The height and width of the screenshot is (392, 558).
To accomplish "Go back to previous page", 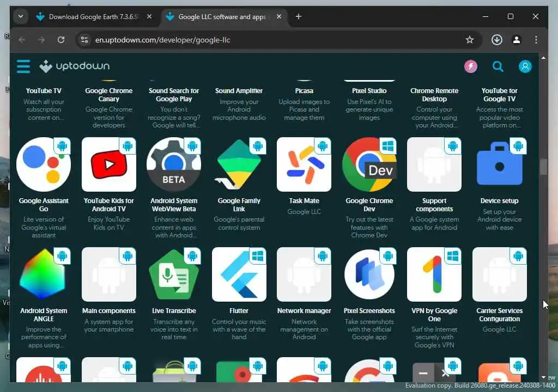I will (x=22, y=40).
